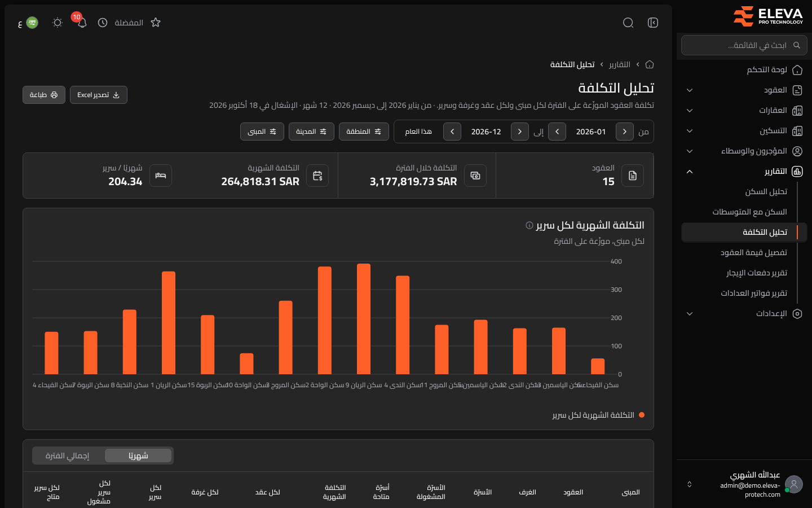Open recent history clock icon
This screenshot has height=508, width=812.
click(103, 23)
